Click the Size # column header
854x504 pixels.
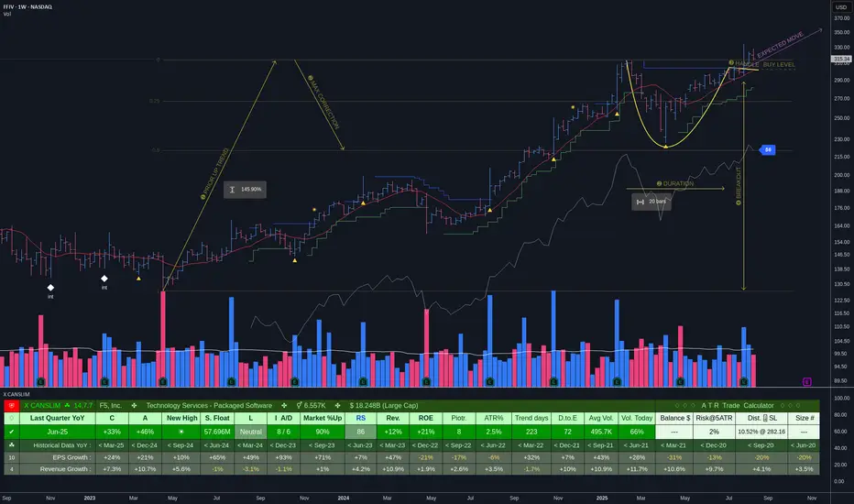tap(805, 419)
